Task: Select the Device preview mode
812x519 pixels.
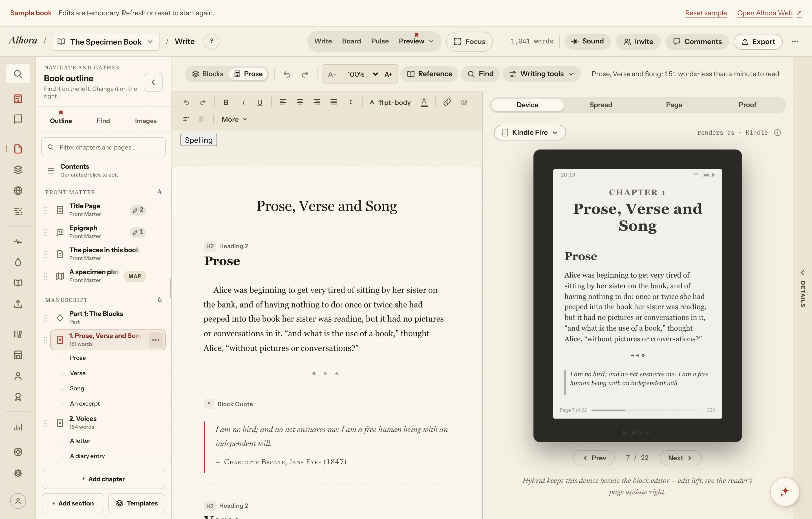Action: pos(527,105)
